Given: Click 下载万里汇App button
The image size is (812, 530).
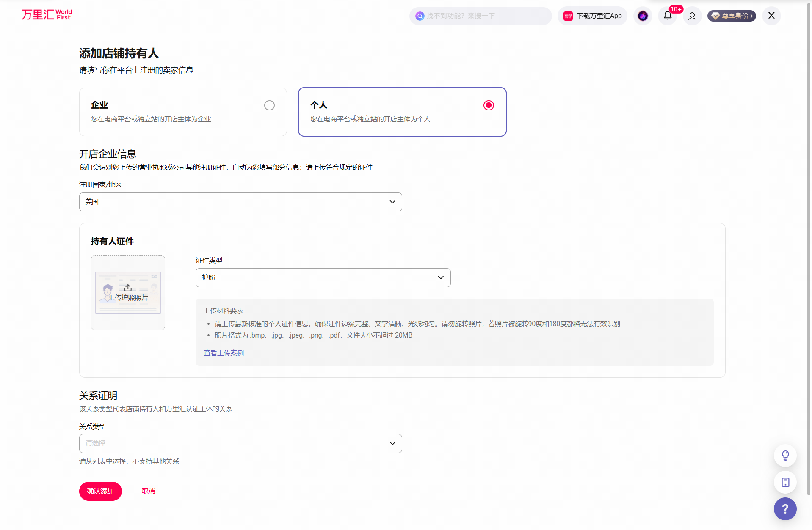Looking at the screenshot, I should 592,16.
